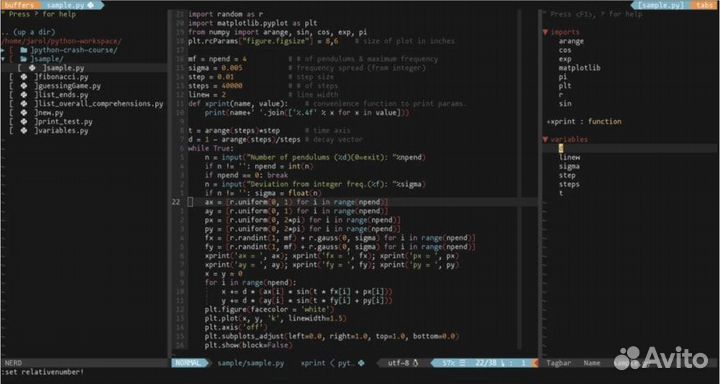Click the 22/38 line position in the statusline
The image size is (720, 384).
click(x=486, y=363)
